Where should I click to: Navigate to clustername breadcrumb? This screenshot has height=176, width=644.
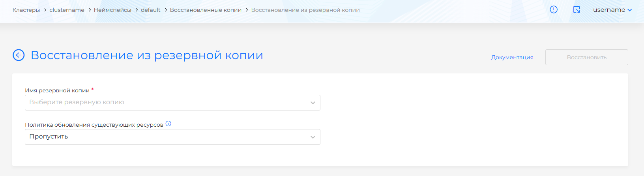[x=67, y=10]
